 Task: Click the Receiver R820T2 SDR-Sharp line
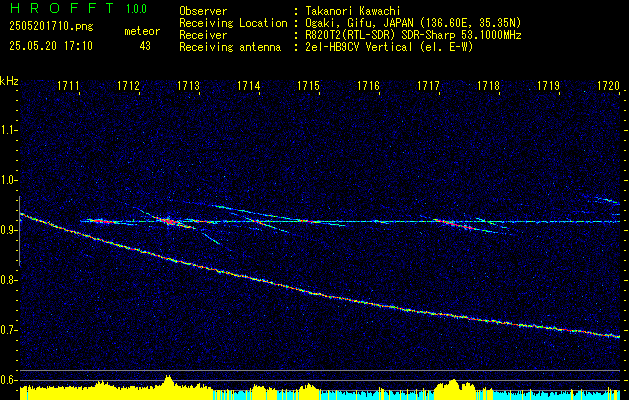[x=413, y=35]
